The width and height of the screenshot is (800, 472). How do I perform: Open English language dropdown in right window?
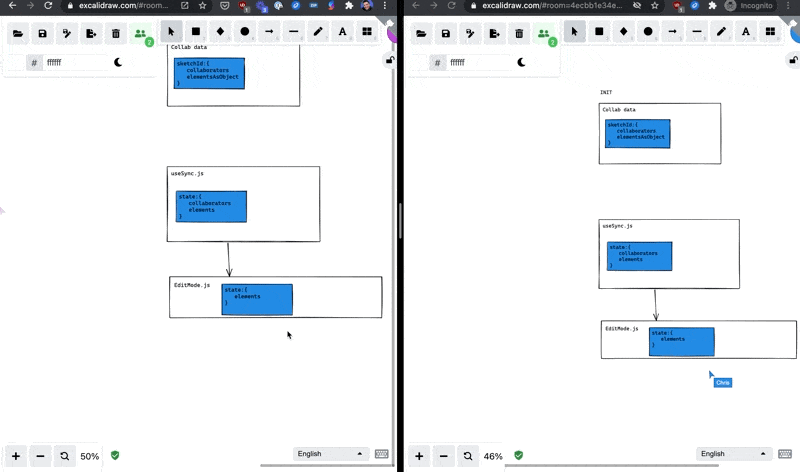[733, 454]
